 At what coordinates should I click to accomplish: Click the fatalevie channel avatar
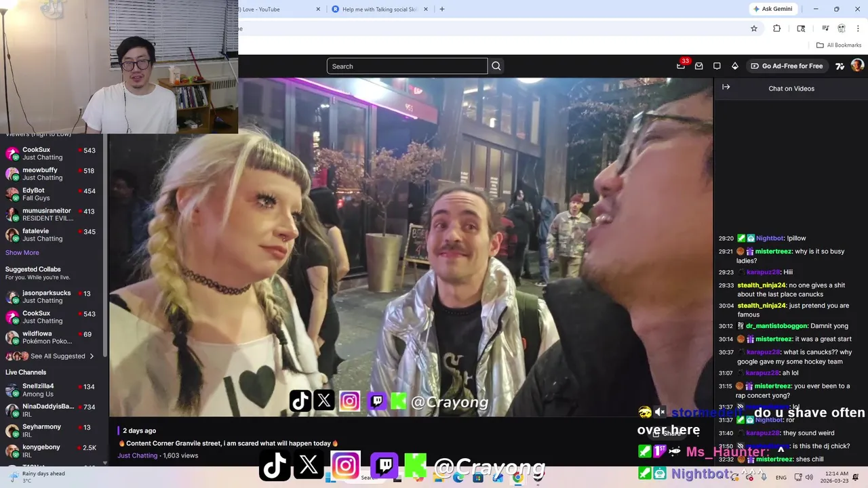pyautogui.click(x=12, y=235)
